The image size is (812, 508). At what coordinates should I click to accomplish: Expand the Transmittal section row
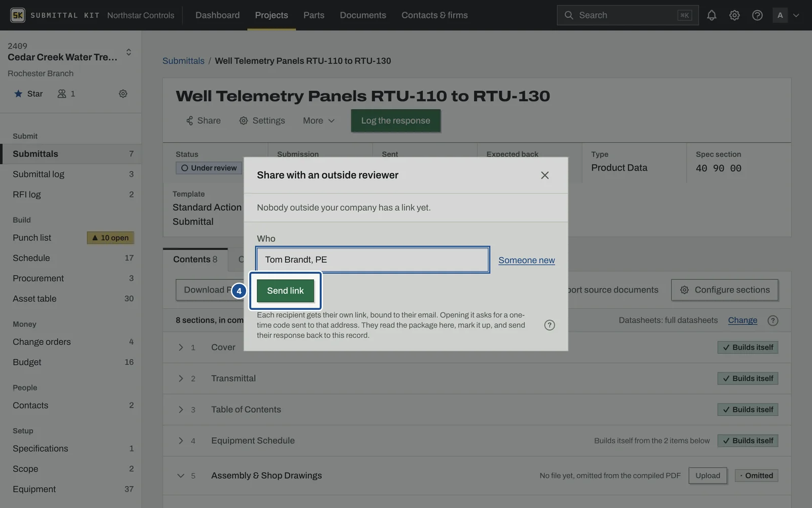coord(181,378)
